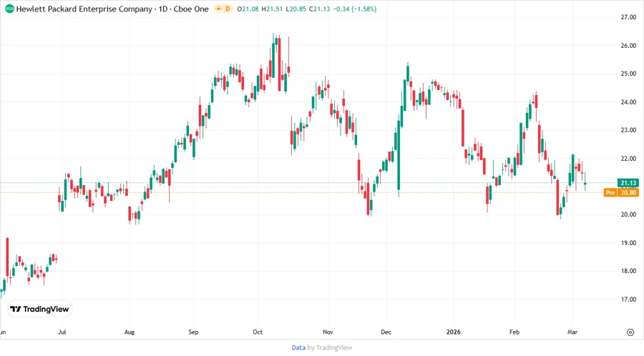Click the 27.00 price axis label
This screenshot has width=644, height=356.
[x=628, y=17]
